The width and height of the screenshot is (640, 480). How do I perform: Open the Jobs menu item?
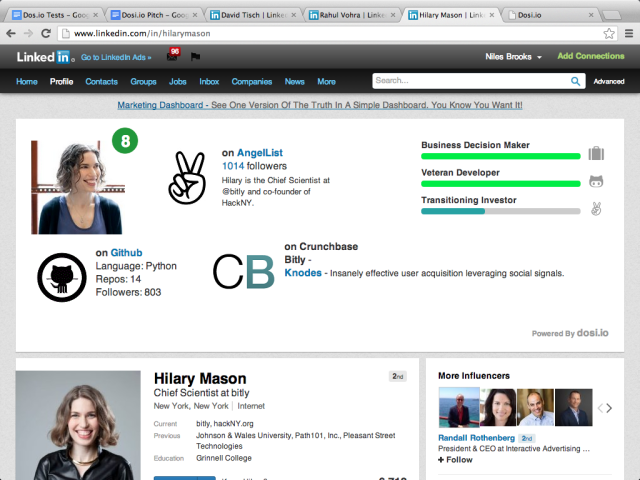coord(178,82)
